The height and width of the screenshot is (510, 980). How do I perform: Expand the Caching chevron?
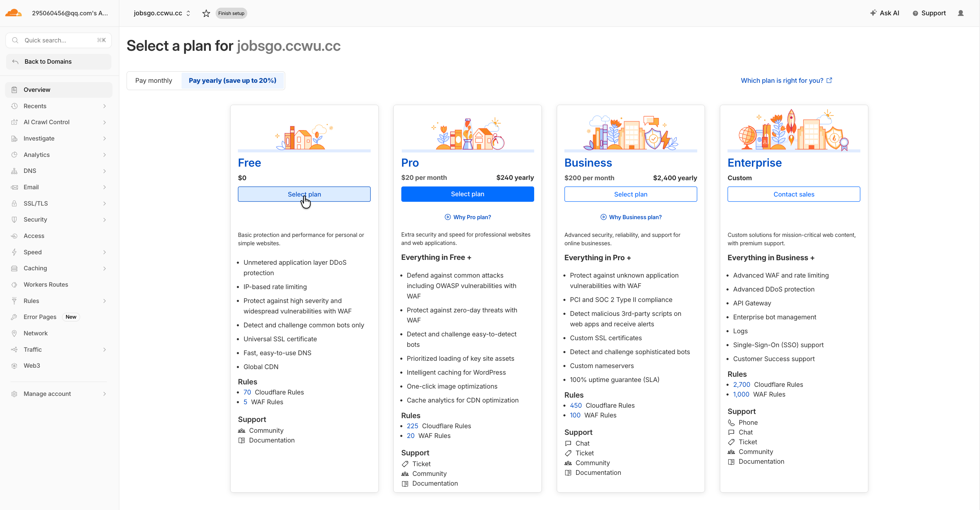click(x=105, y=268)
